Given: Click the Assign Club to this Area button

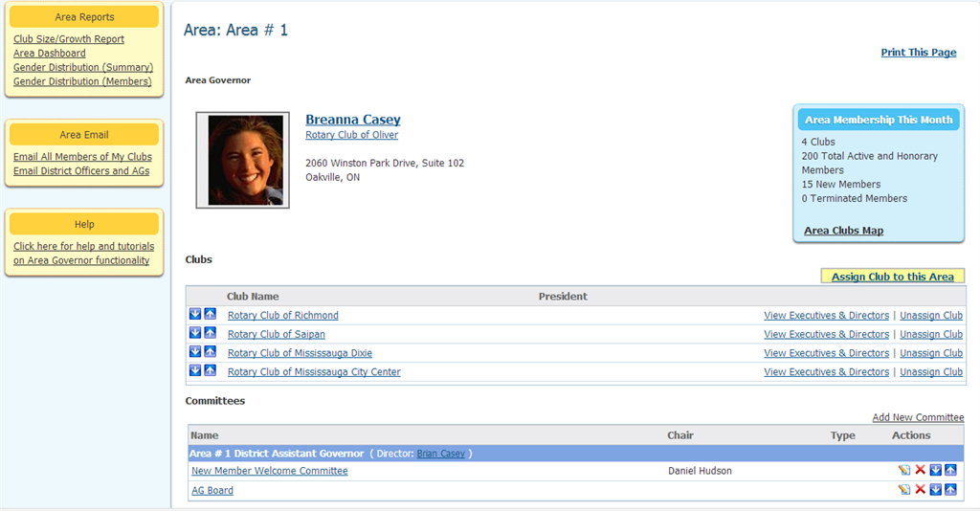Looking at the screenshot, I should pyautogui.click(x=892, y=277).
